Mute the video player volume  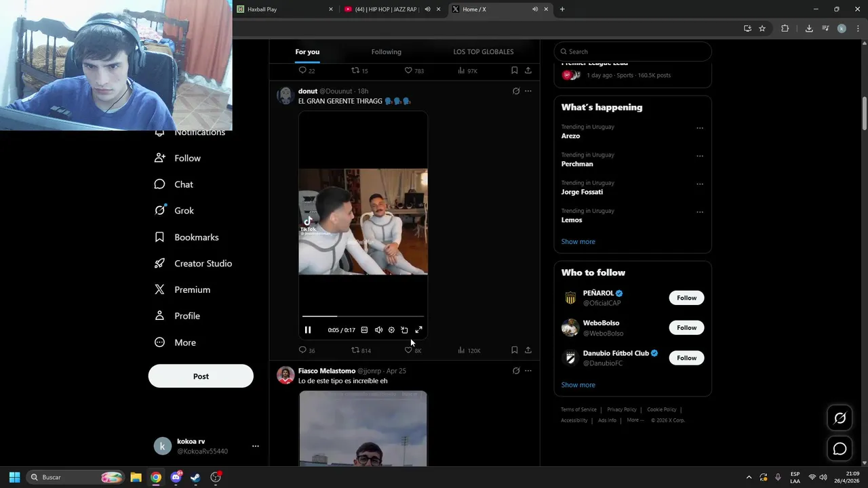tap(378, 330)
